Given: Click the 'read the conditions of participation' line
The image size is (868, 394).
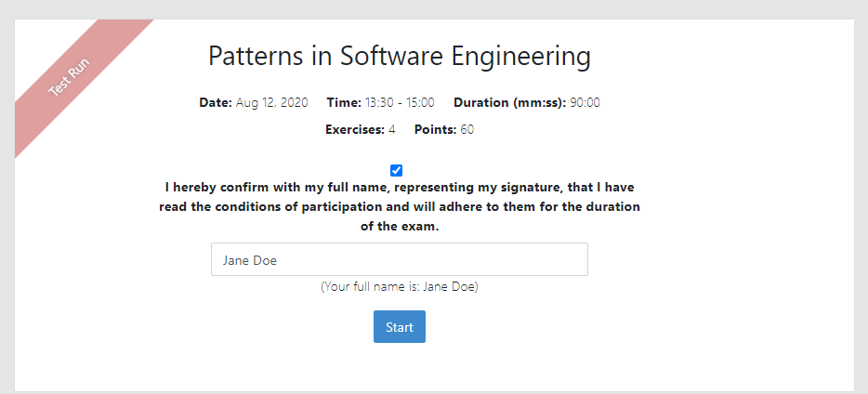Looking at the screenshot, I should [x=400, y=206].
